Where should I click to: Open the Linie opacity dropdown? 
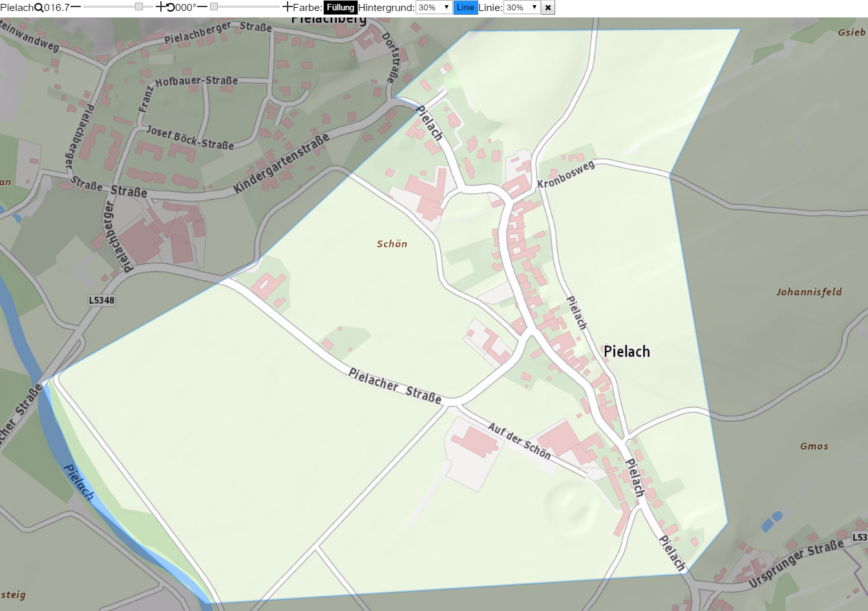pyautogui.click(x=522, y=8)
